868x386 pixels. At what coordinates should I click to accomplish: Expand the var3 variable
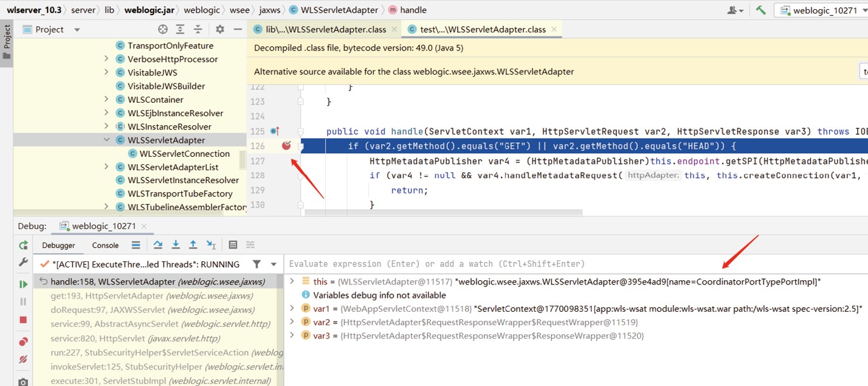pos(292,335)
